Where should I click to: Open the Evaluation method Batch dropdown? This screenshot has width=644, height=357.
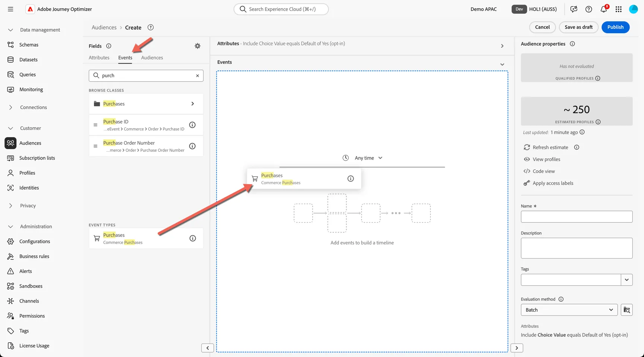(x=569, y=310)
